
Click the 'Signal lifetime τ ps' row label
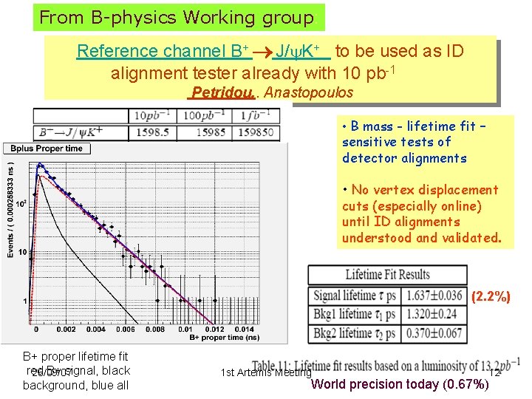355,296
